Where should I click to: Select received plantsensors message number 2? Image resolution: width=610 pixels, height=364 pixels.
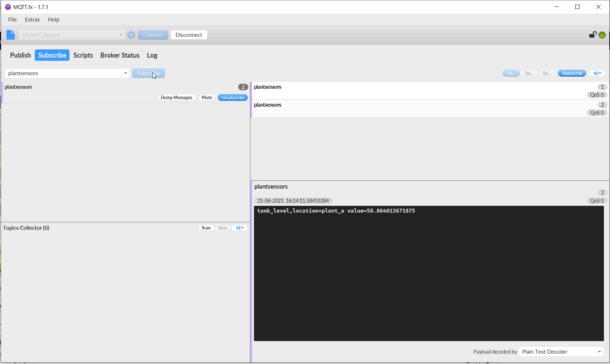click(x=429, y=109)
